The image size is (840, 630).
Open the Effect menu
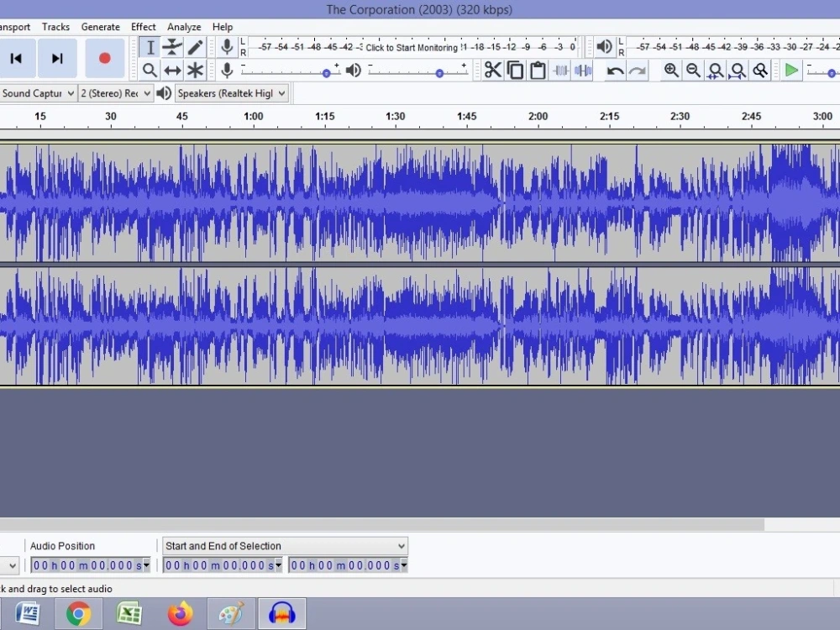click(x=143, y=27)
